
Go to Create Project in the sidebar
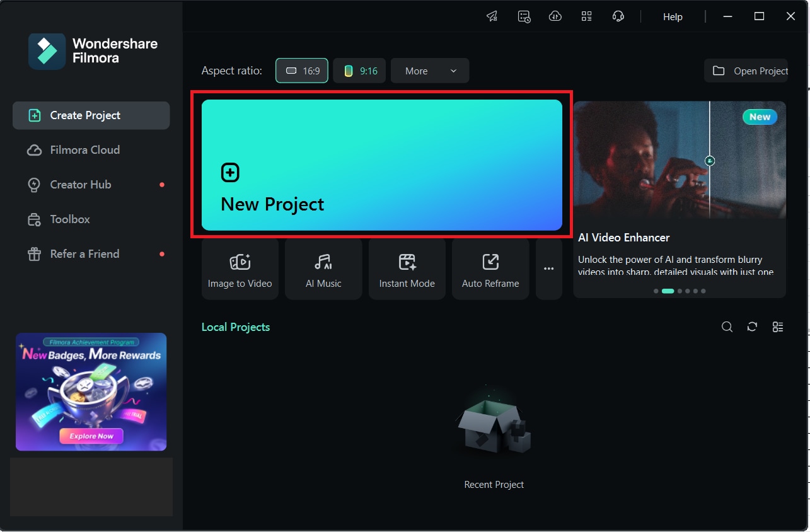click(91, 115)
